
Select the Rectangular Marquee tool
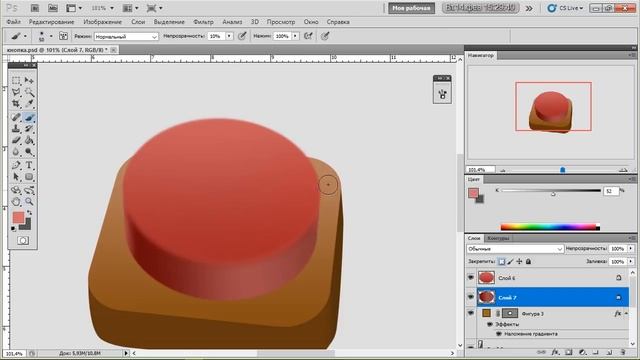point(16,80)
